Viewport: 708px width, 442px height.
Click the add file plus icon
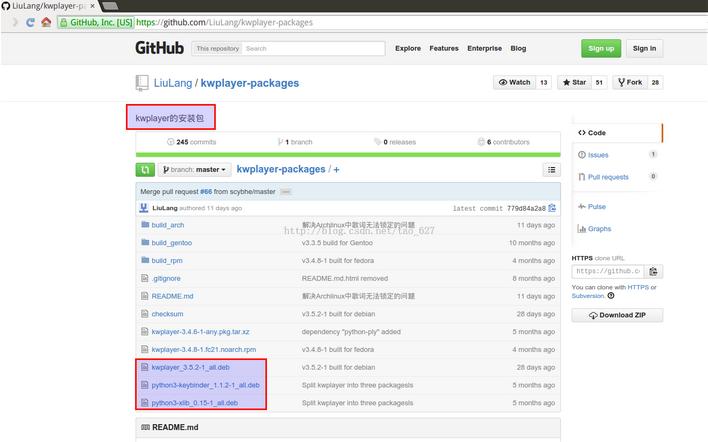336,170
